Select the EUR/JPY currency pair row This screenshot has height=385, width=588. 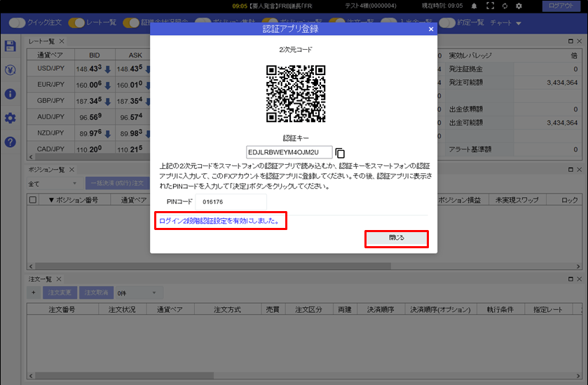50,85
